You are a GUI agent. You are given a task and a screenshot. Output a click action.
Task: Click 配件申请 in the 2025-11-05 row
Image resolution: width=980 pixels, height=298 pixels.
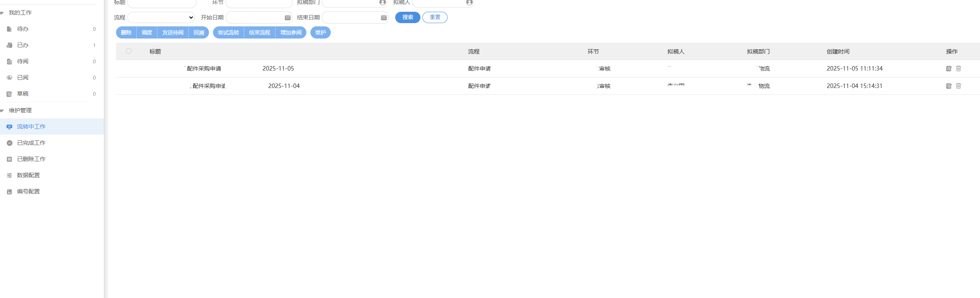tap(479, 69)
